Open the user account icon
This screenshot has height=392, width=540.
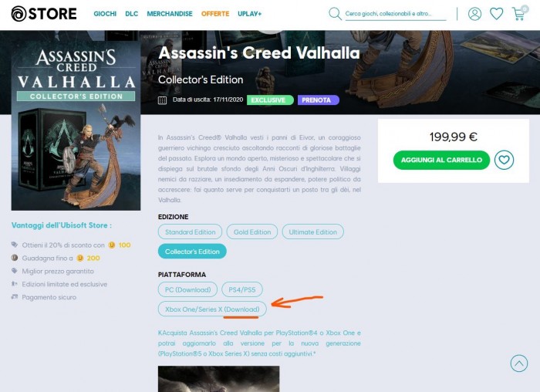[474, 14]
